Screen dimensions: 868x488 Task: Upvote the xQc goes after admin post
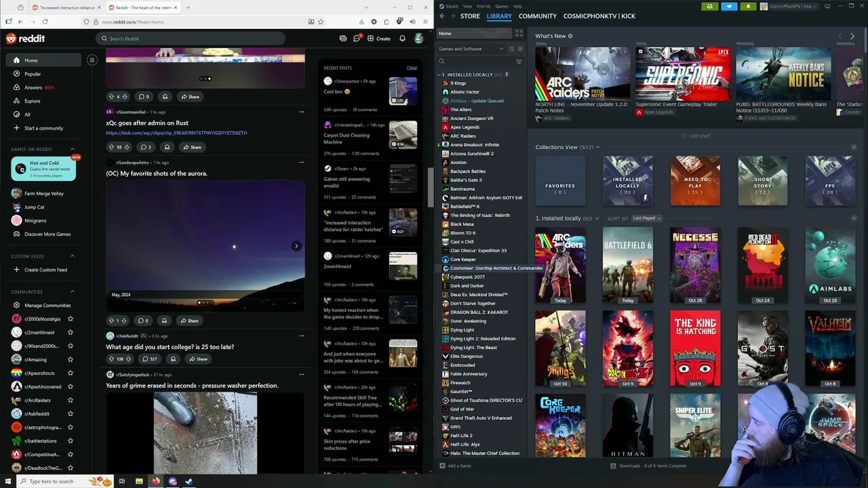111,147
